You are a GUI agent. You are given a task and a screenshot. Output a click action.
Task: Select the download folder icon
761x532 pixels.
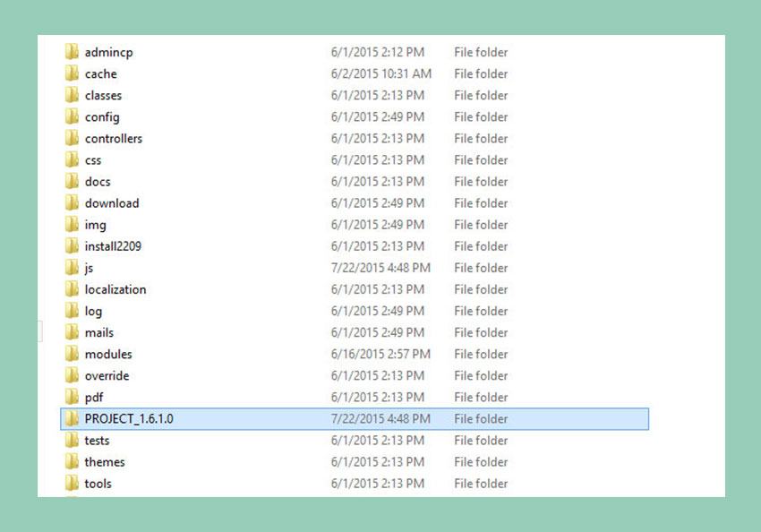(x=72, y=202)
